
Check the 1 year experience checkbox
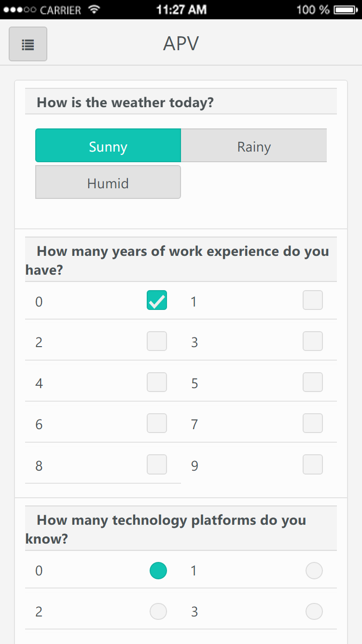pyautogui.click(x=313, y=300)
